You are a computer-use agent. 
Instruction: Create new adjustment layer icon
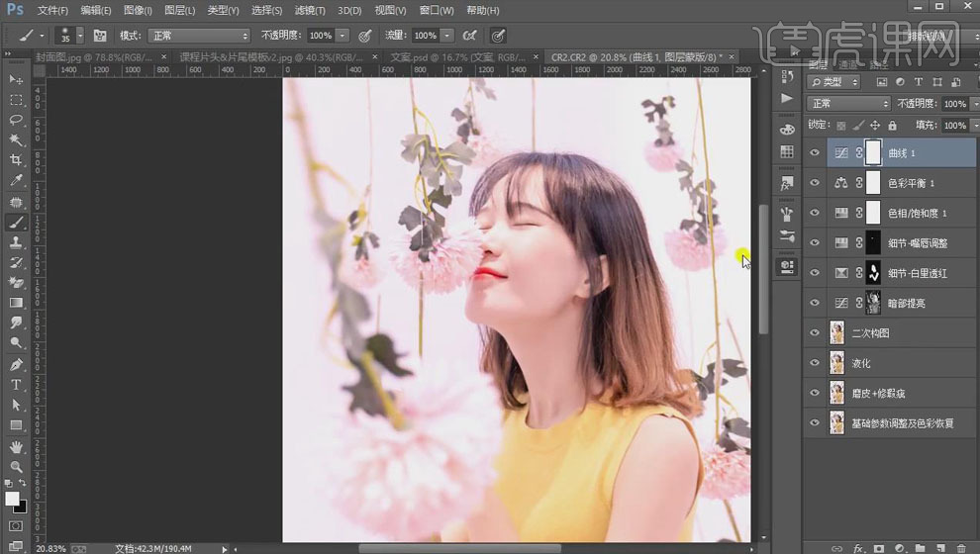[900, 548]
